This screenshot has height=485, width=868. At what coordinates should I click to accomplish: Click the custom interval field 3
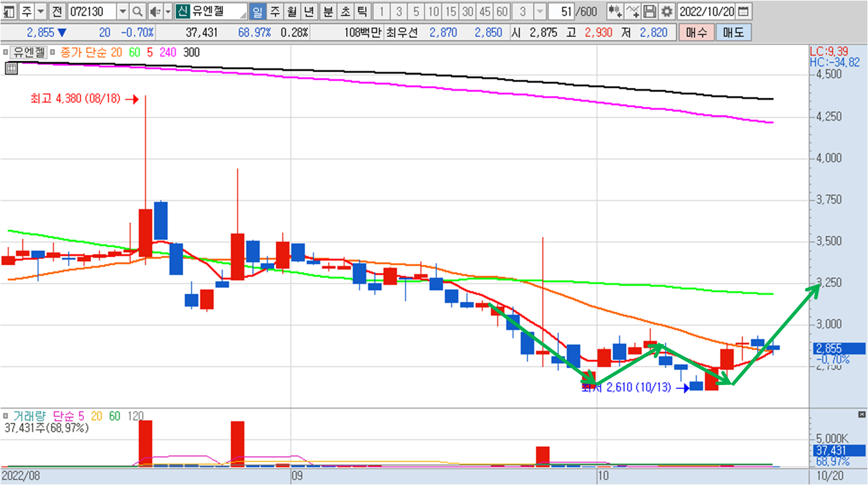point(523,11)
